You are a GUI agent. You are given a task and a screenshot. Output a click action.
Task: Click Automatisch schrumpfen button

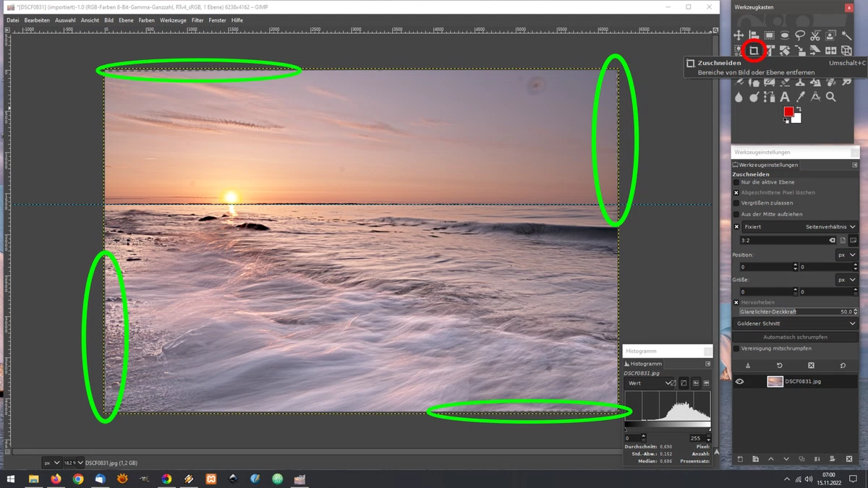pos(796,337)
